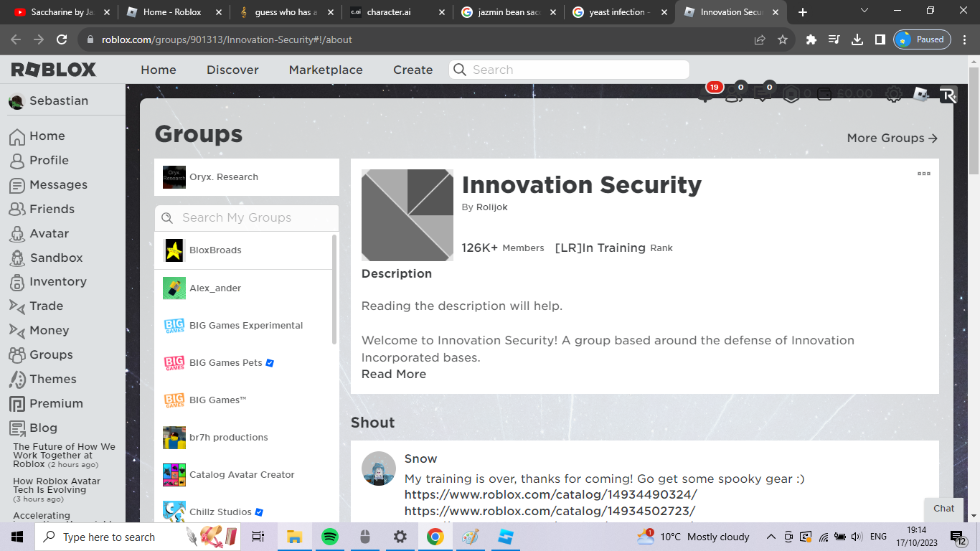Click the RoPro R+ extension icon
The image size is (980, 551).
(948, 95)
